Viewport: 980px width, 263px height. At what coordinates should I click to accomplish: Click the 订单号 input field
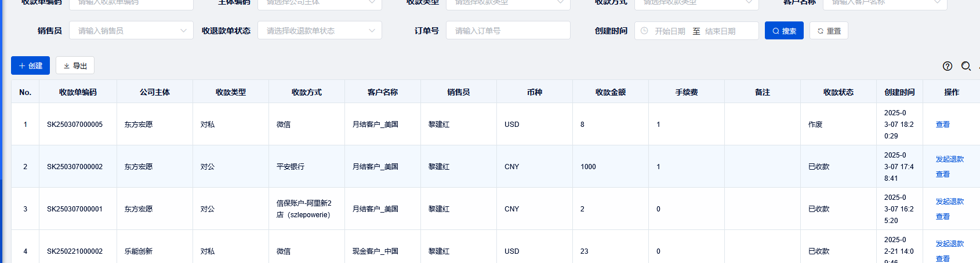(x=508, y=31)
